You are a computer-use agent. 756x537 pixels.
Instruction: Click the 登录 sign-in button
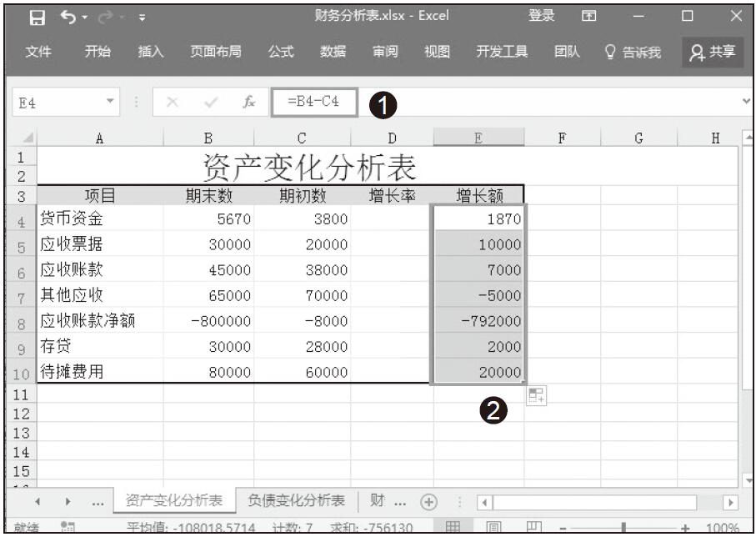point(541,16)
